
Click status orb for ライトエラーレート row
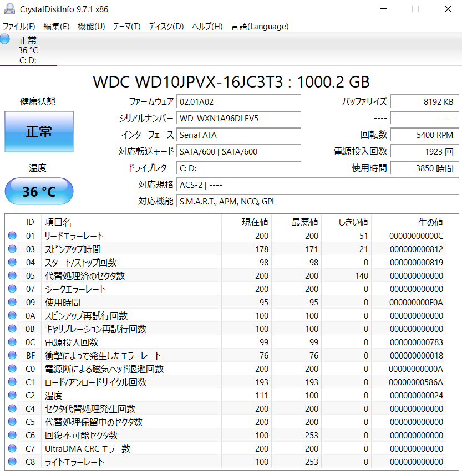(x=12, y=462)
